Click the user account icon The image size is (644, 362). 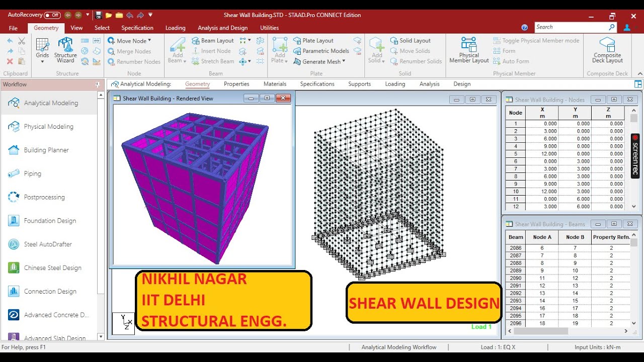click(627, 28)
